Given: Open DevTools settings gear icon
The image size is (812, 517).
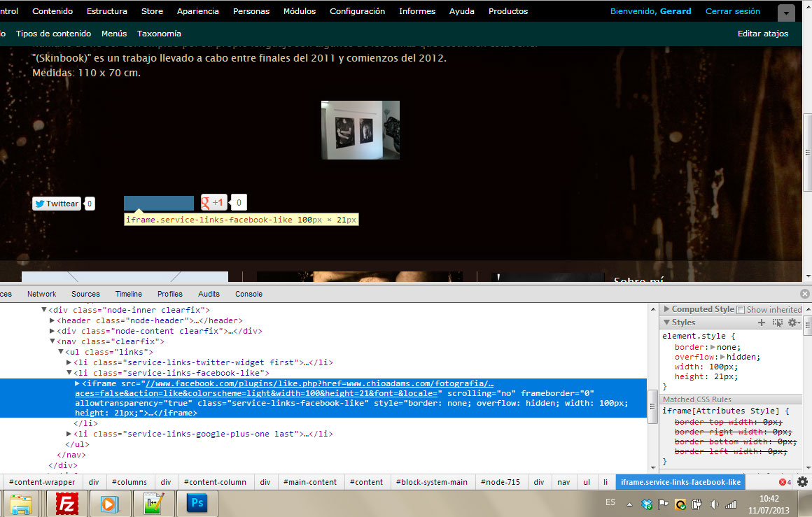Looking at the screenshot, I should click(802, 482).
